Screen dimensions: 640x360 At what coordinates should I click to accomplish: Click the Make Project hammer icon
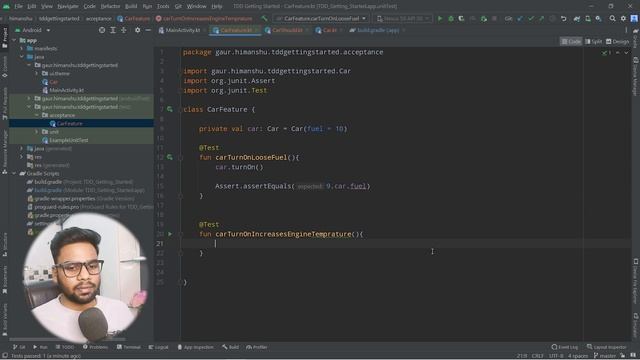(264, 18)
